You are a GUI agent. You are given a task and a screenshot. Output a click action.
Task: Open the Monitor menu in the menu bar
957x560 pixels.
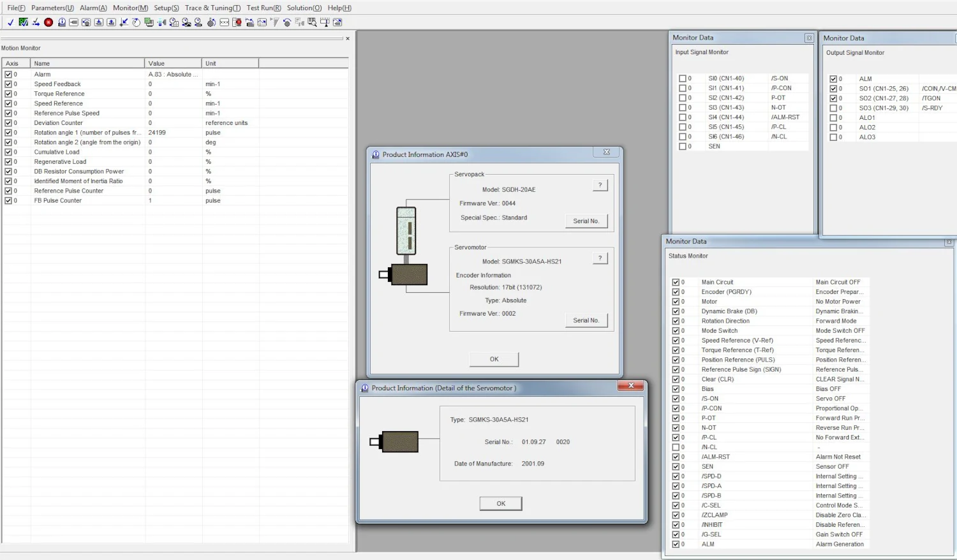(130, 8)
